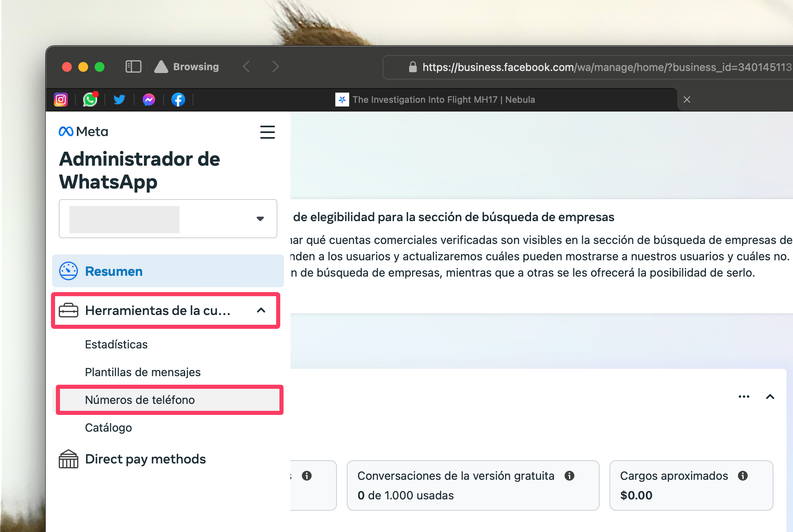Open Twitter from the favorites bar
Image resolution: width=793 pixels, height=532 pixels.
[x=119, y=99]
